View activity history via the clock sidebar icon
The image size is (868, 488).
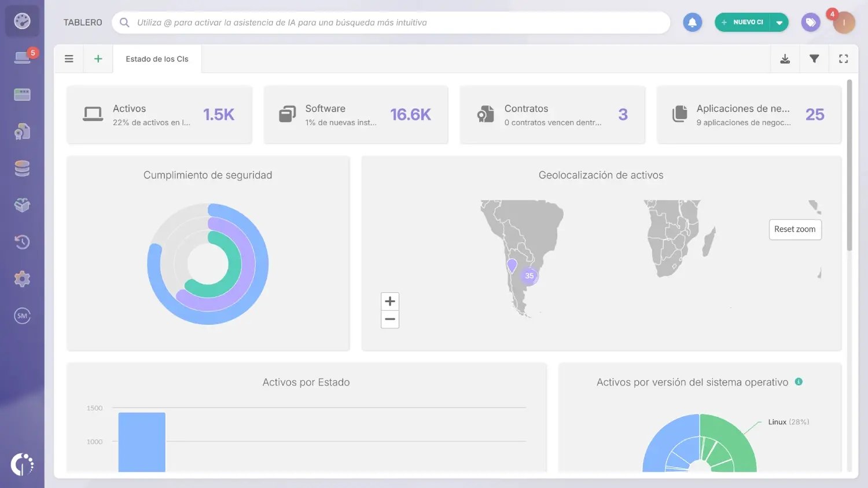tap(22, 242)
